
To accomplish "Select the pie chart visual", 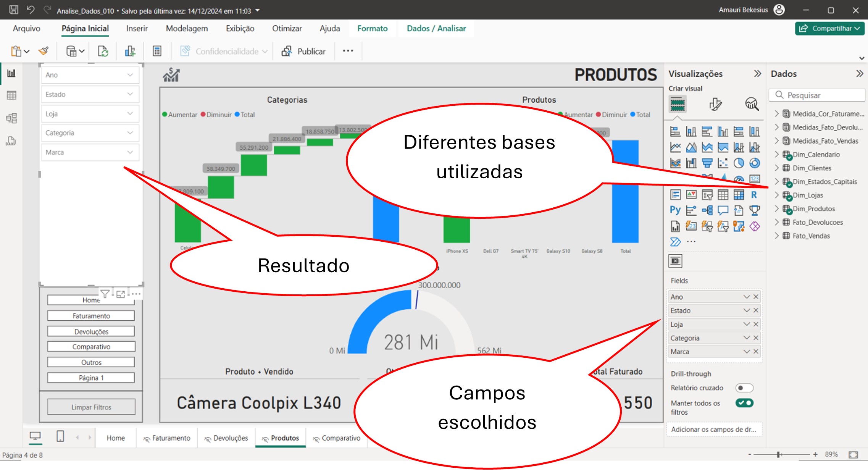I will point(739,163).
